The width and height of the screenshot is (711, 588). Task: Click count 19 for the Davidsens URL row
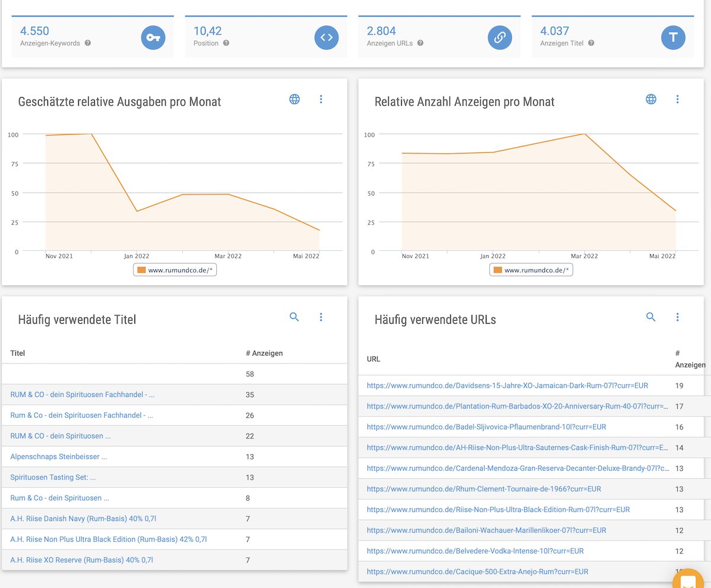click(x=679, y=386)
